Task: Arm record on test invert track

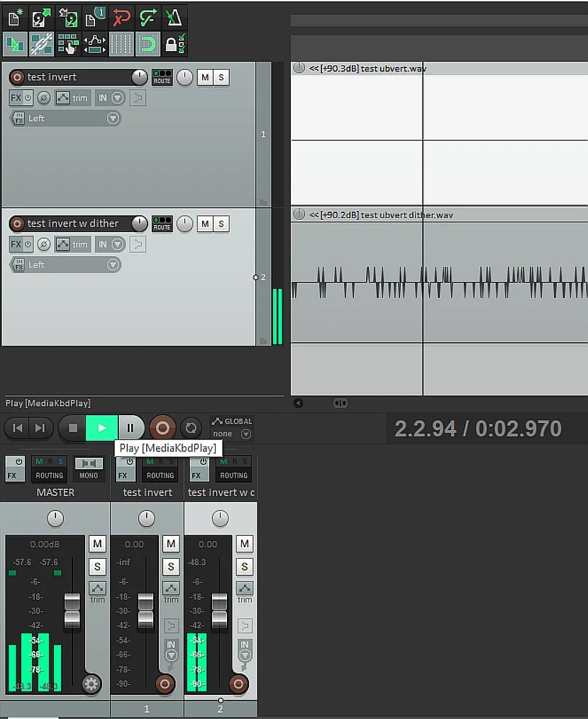Action: tap(17, 77)
